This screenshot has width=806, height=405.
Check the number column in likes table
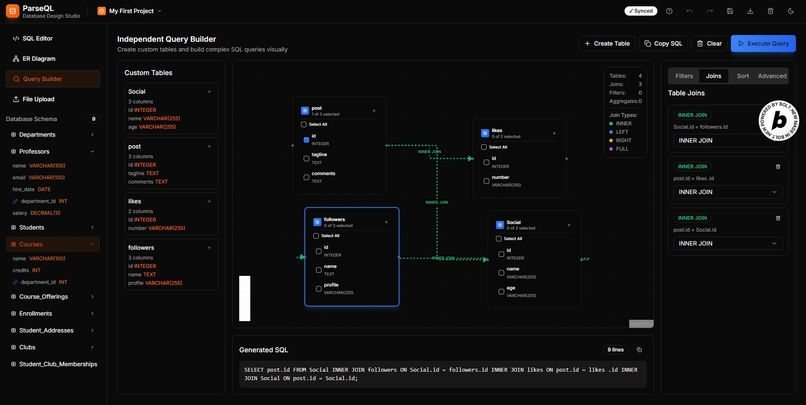(x=486, y=181)
